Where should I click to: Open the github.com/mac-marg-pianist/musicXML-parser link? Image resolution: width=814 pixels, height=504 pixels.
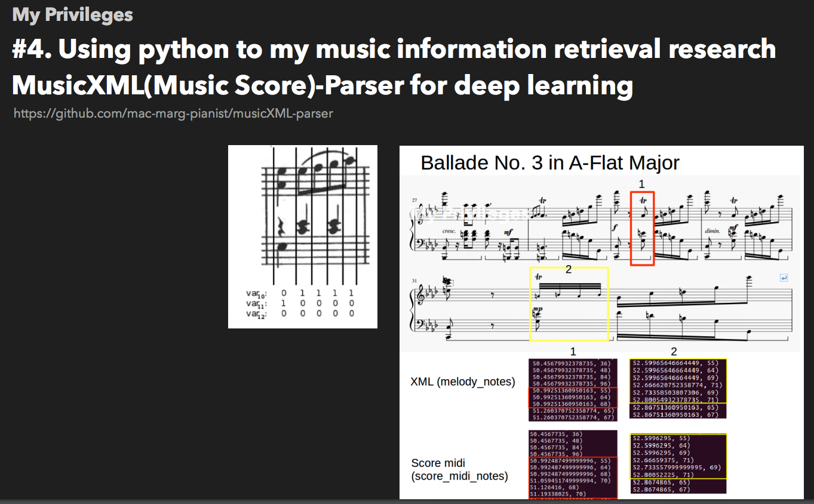tap(173, 113)
